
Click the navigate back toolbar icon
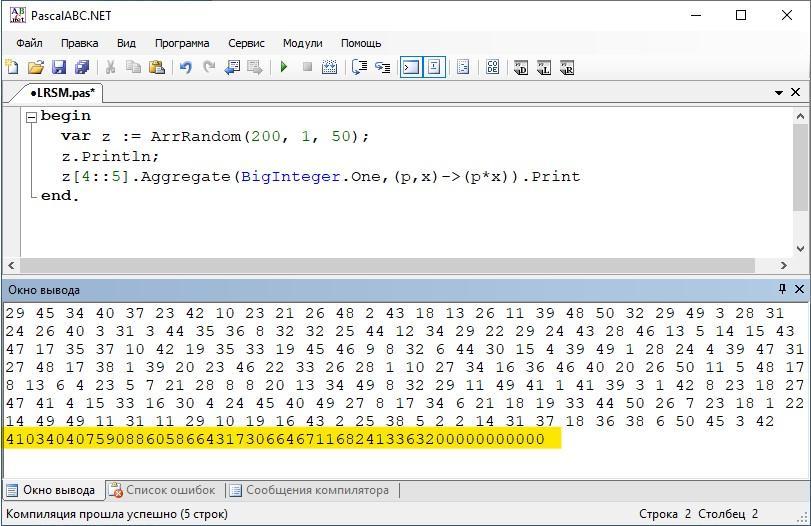point(232,67)
